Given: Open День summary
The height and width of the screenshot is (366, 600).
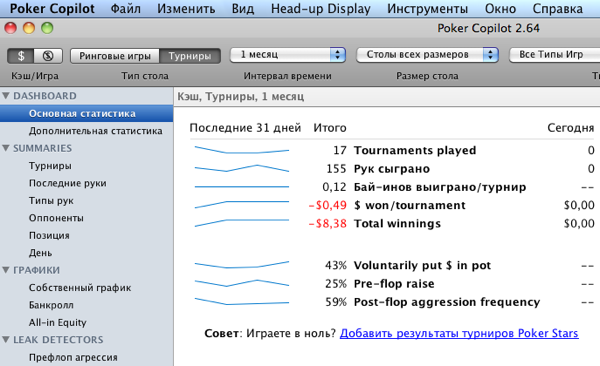Looking at the screenshot, I should [x=41, y=253].
